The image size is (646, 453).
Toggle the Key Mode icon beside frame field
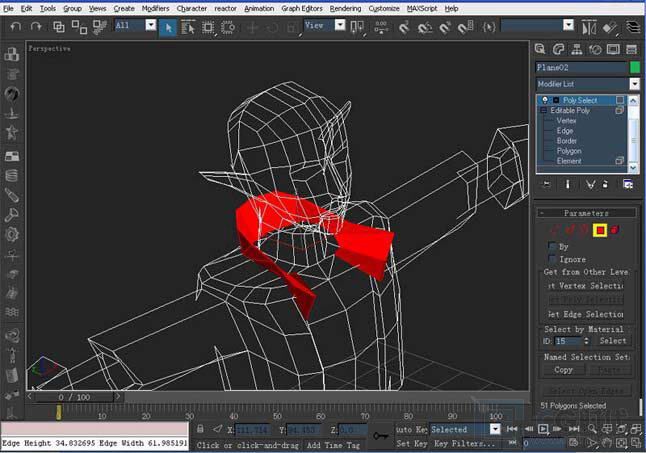pyautogui.click(x=513, y=443)
